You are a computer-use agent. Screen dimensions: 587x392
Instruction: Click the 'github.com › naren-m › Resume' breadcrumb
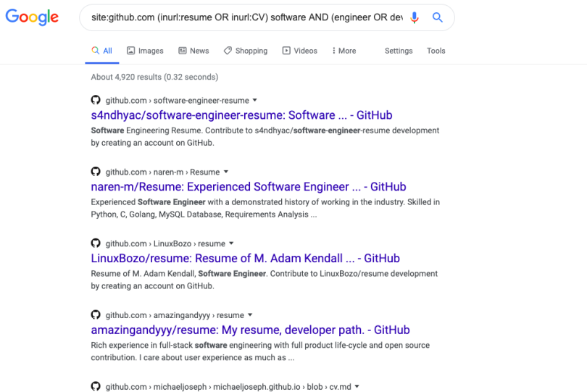pyautogui.click(x=162, y=172)
